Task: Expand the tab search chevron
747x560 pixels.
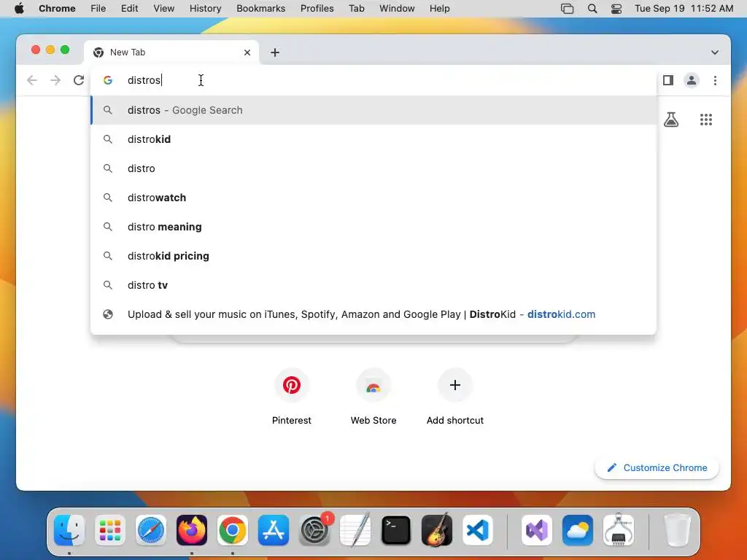Action: point(715,52)
